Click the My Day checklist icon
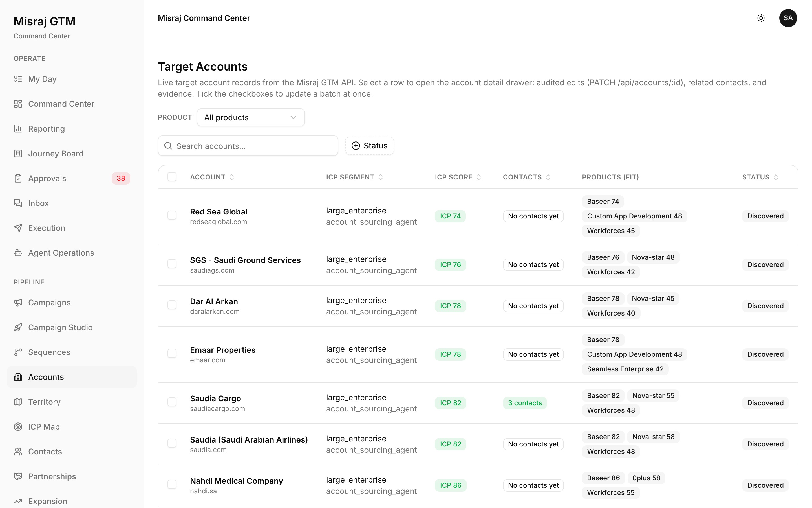The image size is (812, 508). [18, 79]
